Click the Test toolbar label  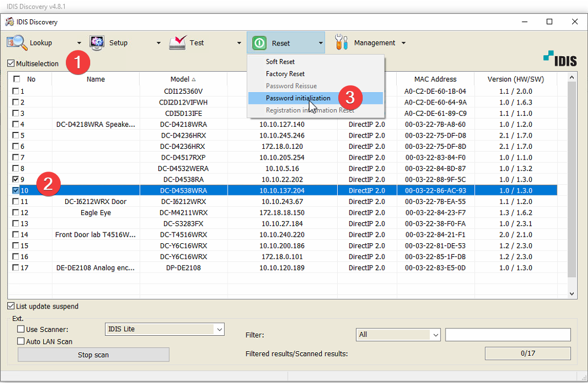point(196,43)
